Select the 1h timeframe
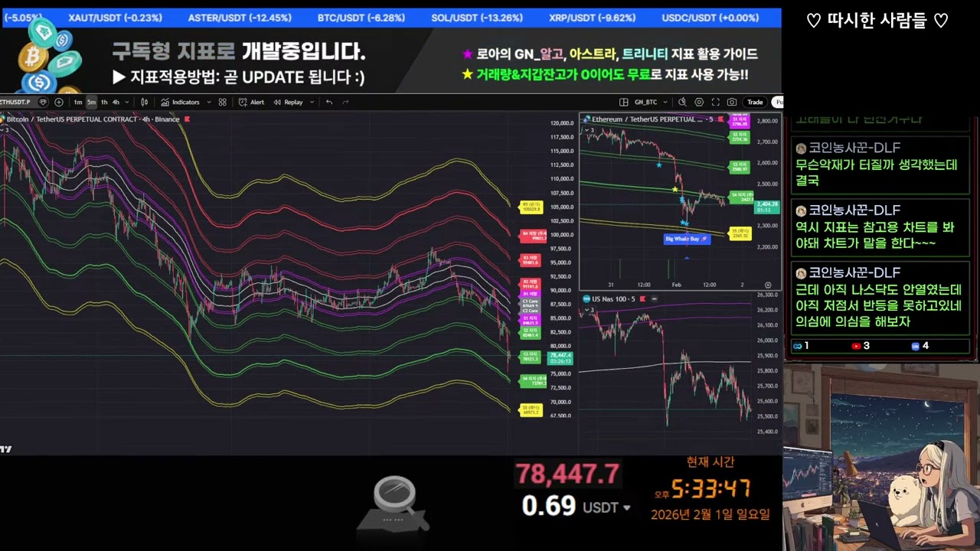 pos(103,102)
